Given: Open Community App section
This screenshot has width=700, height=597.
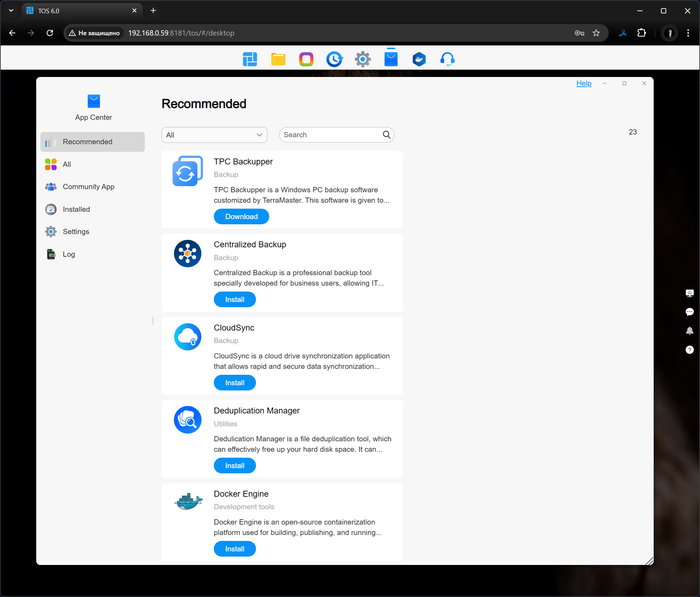Looking at the screenshot, I should tap(93, 187).
